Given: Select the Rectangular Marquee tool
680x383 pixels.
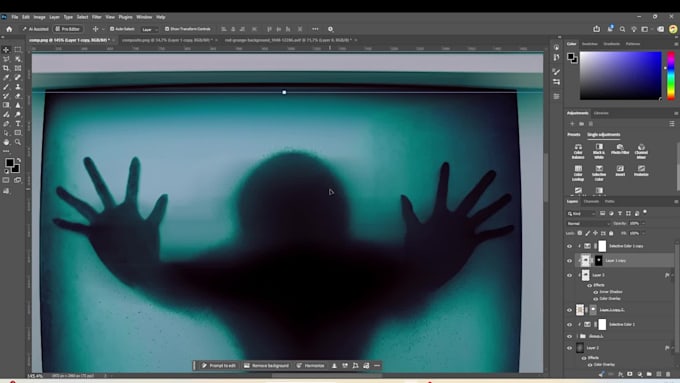Looking at the screenshot, I should tap(18, 50).
